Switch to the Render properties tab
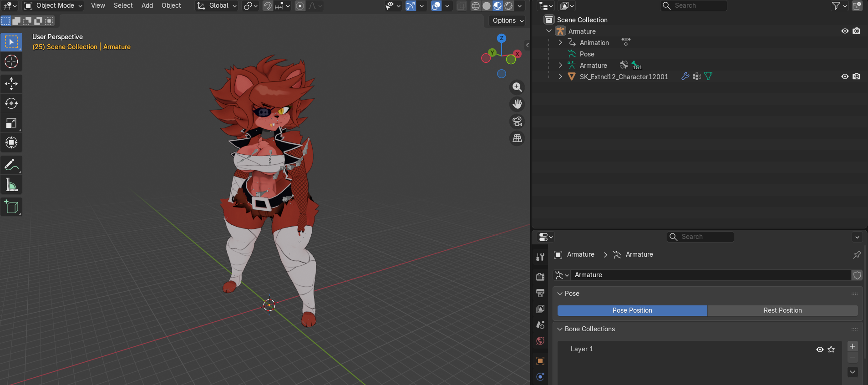Image resolution: width=868 pixels, height=385 pixels. tap(540, 277)
